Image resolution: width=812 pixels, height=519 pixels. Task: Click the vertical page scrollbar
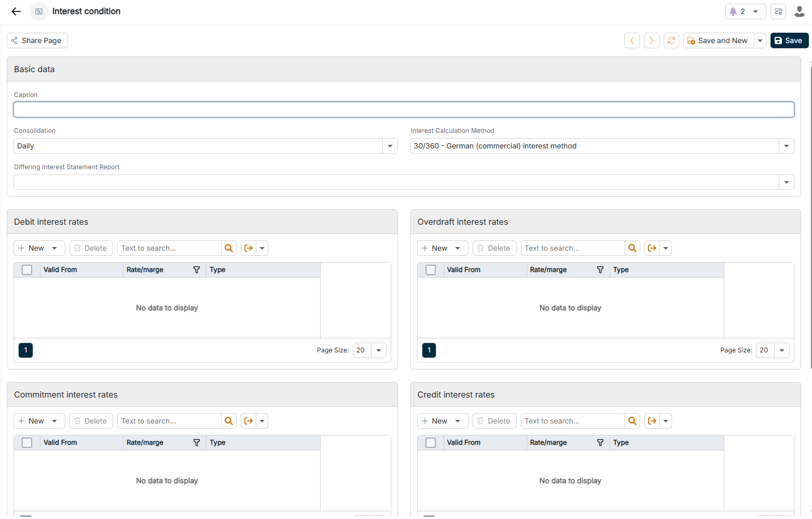click(x=810, y=218)
